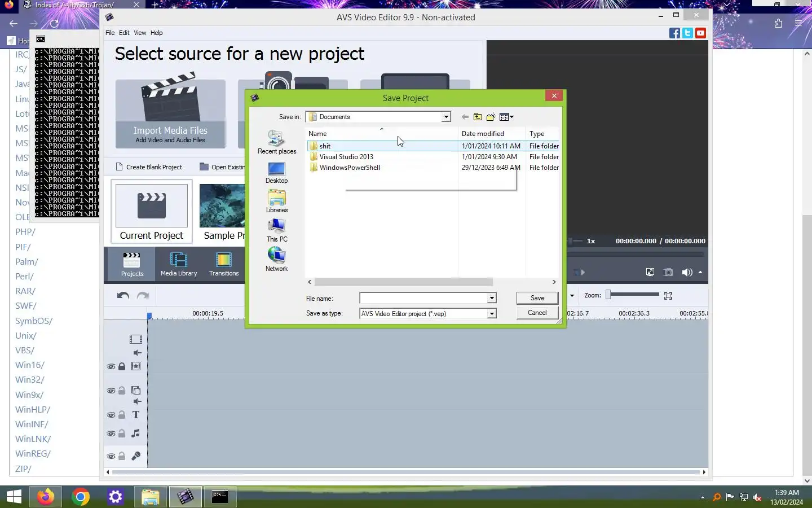Click the video overlay track icon
The height and width of the screenshot is (508, 812).
(x=136, y=390)
